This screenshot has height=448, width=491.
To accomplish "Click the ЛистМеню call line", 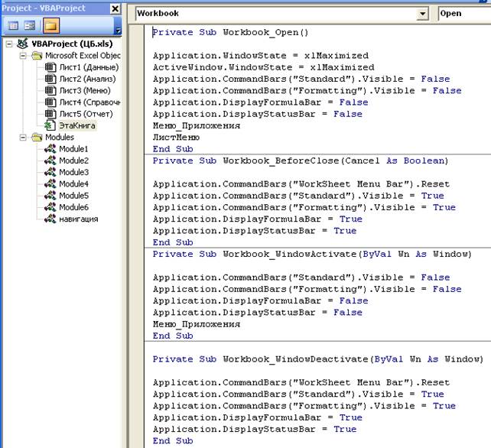I will coord(176,138).
